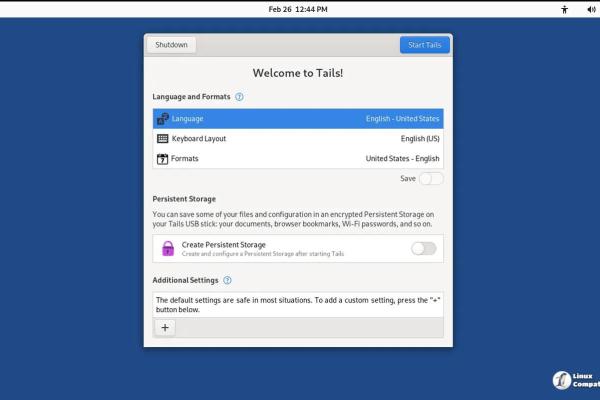
Task: Click the Formats calendar icon
Action: click(162, 158)
